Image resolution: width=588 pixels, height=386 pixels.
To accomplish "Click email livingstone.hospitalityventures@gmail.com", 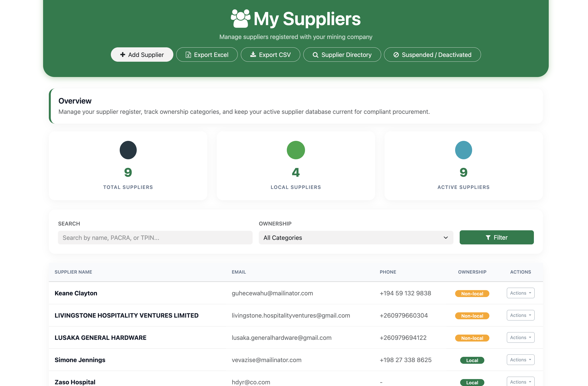I will 291,315.
